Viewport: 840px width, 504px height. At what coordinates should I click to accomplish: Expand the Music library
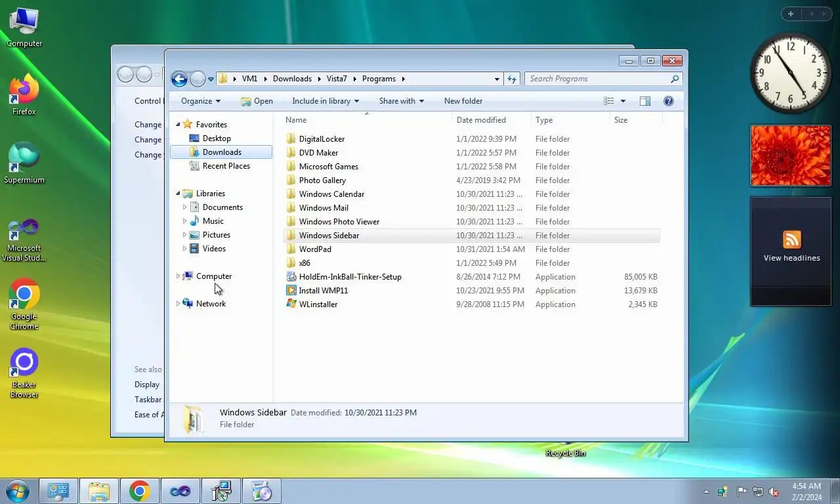coord(184,221)
